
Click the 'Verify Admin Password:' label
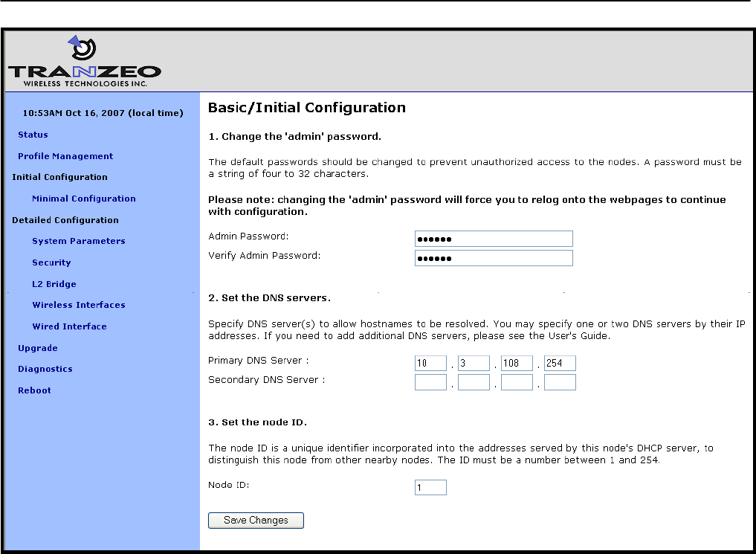coord(264,256)
